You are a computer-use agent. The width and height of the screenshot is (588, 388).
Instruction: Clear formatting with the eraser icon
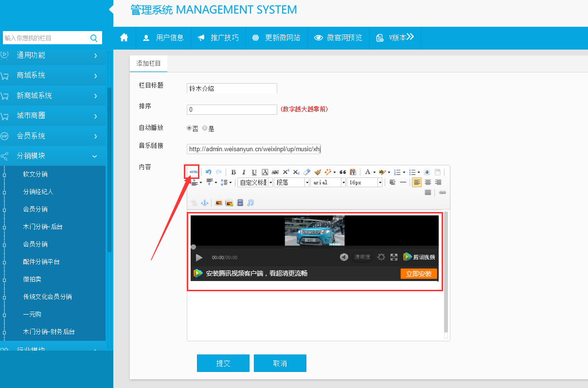306,172
